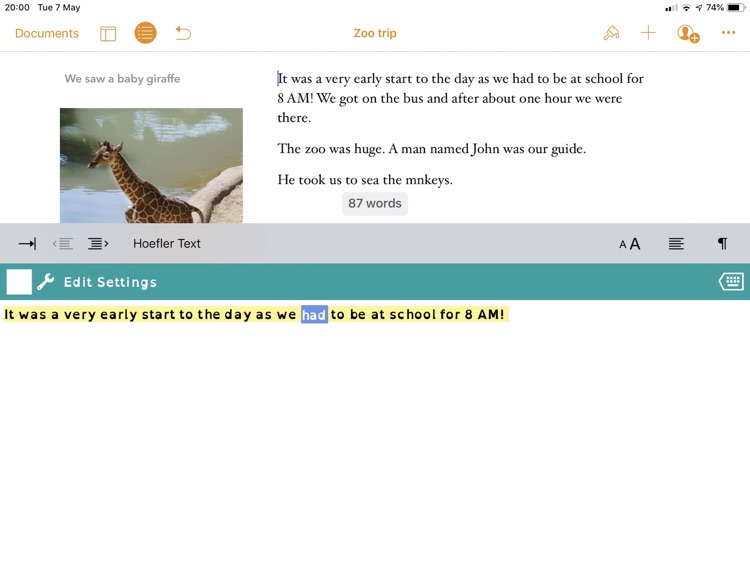Tap the Wi-Fi status icon

tap(686, 8)
